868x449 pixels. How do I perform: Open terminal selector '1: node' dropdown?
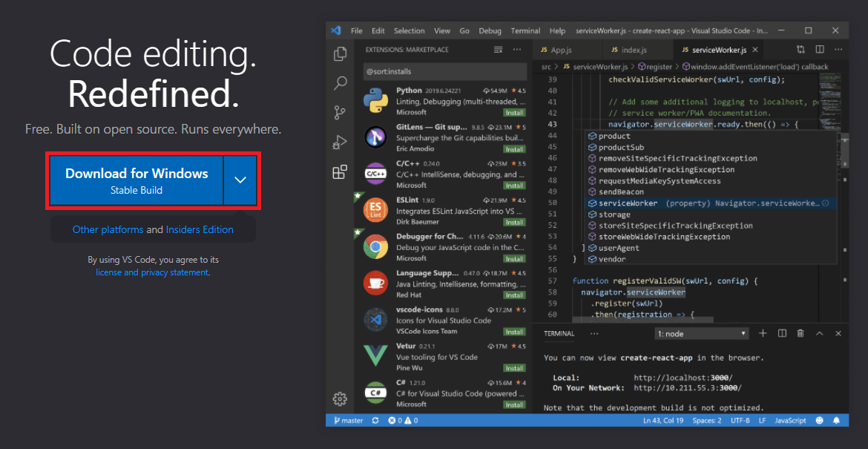point(702,334)
